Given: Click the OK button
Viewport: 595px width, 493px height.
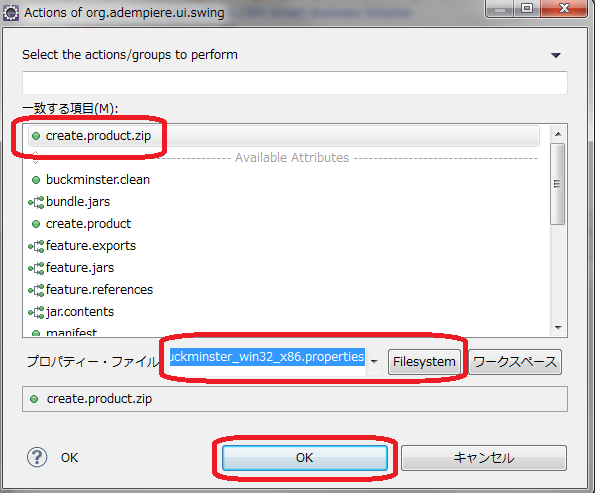Looking at the screenshot, I should 305,458.
